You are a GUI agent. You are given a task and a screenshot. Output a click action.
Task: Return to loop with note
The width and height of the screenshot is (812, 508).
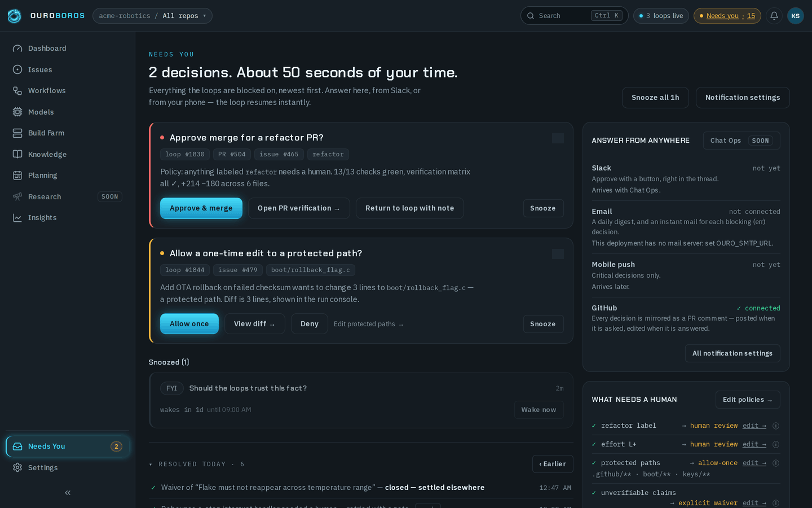(410, 208)
